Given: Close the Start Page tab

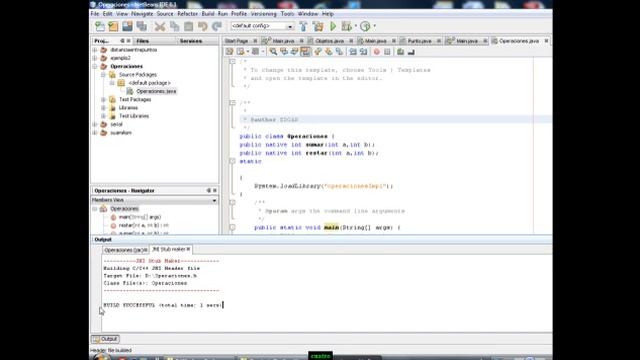Looking at the screenshot, I should (256, 41).
